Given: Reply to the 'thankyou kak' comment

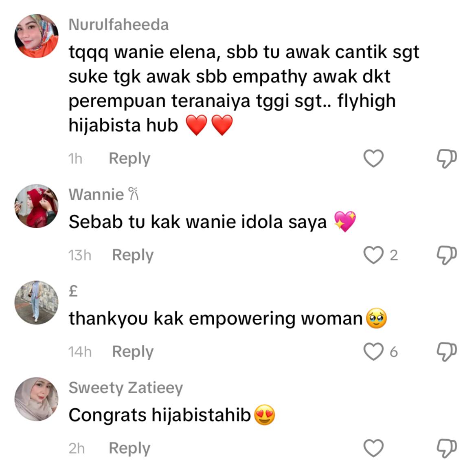Looking at the screenshot, I should point(133,352).
